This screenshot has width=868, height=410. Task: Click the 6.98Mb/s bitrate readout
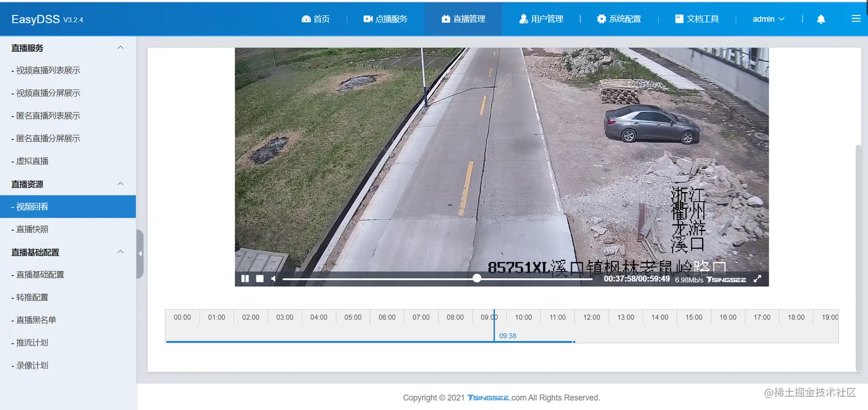[x=689, y=280]
